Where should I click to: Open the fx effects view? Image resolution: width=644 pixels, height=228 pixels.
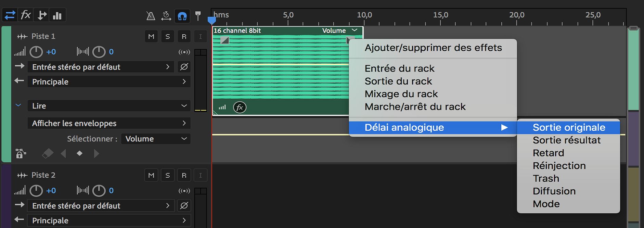26,15
